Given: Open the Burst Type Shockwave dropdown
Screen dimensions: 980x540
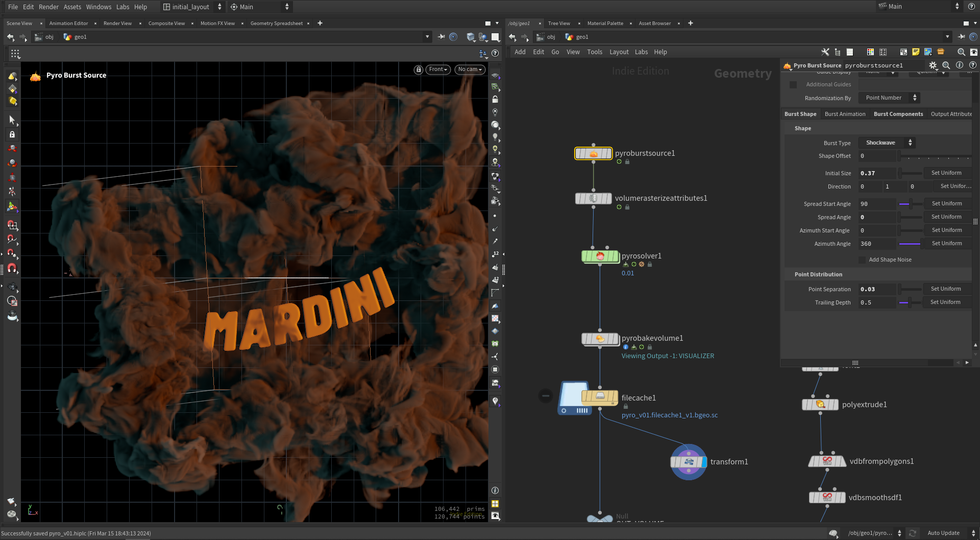Looking at the screenshot, I should click(886, 143).
